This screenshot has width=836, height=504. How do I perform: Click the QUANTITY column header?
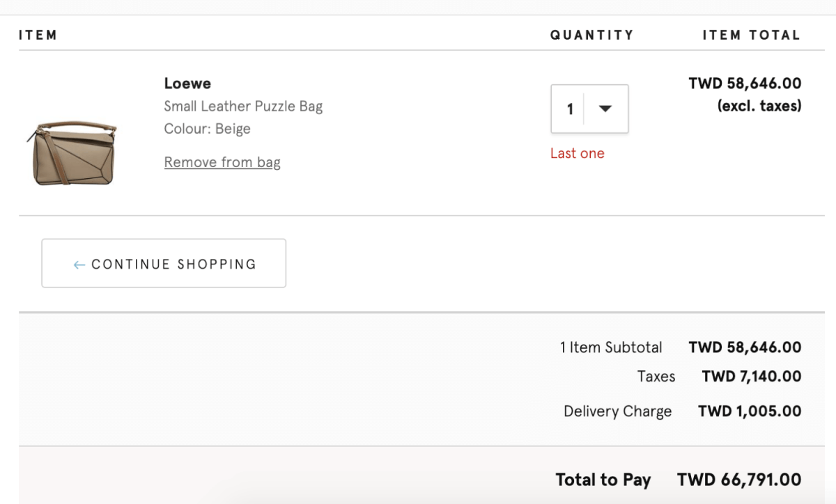point(592,35)
